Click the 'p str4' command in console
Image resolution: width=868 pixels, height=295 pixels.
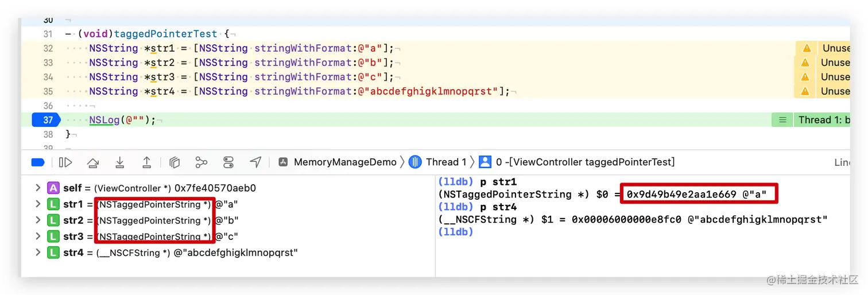[x=498, y=207]
